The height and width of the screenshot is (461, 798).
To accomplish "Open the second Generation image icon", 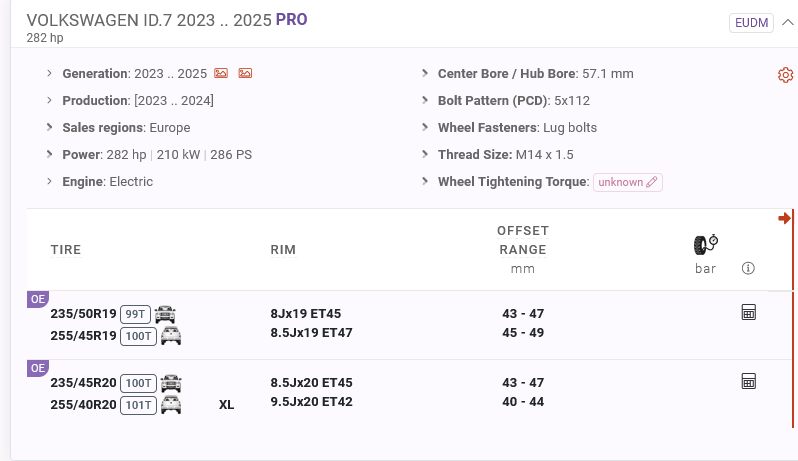I will point(245,74).
